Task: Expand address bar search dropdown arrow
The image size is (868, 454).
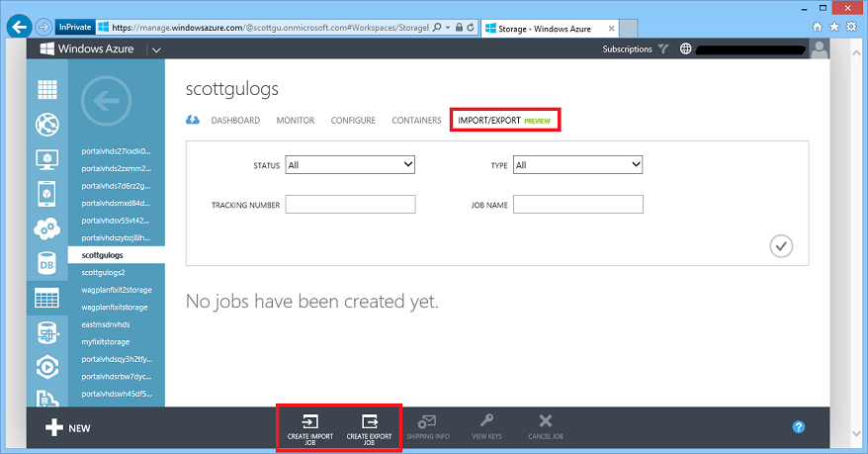Action: pyautogui.click(x=448, y=27)
